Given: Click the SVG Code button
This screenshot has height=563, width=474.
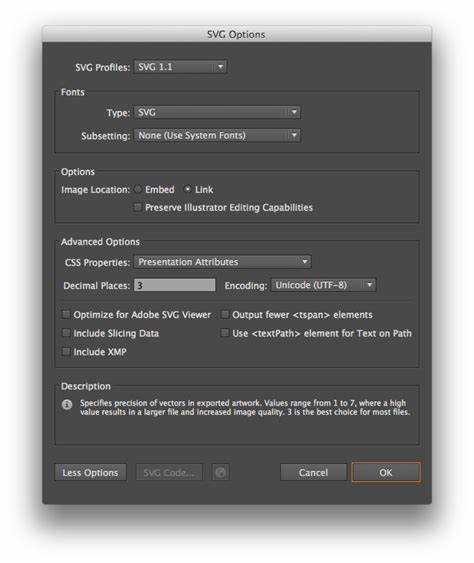Looking at the screenshot, I should pyautogui.click(x=169, y=473).
